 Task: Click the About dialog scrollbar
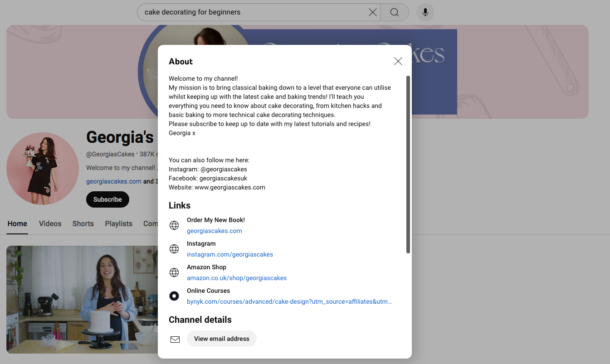408,165
